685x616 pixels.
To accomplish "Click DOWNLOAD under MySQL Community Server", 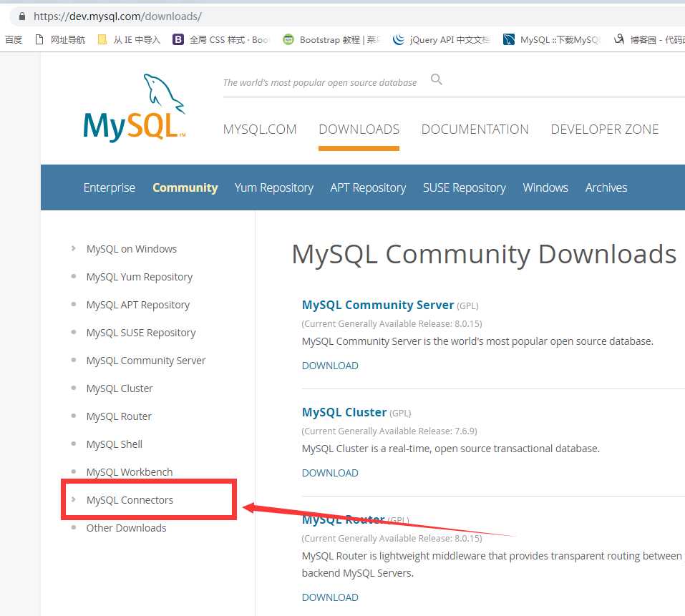I will click(x=330, y=366).
